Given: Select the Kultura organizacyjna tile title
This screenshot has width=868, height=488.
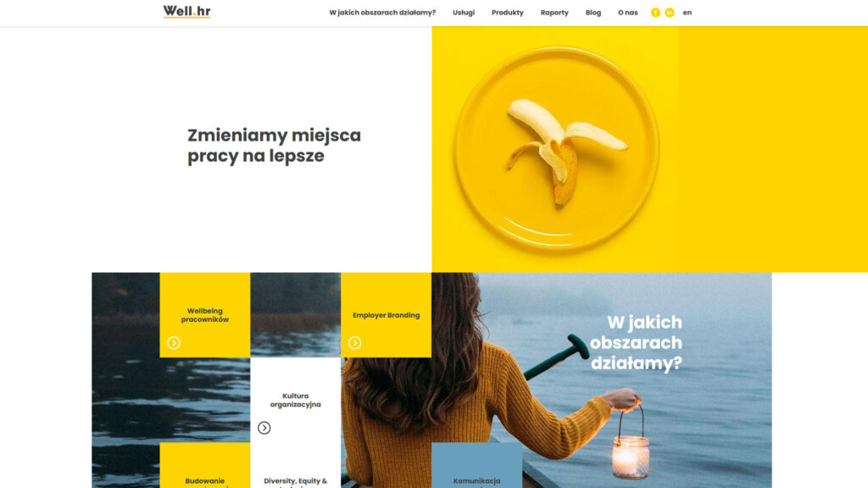Looking at the screenshot, I should tap(296, 400).
